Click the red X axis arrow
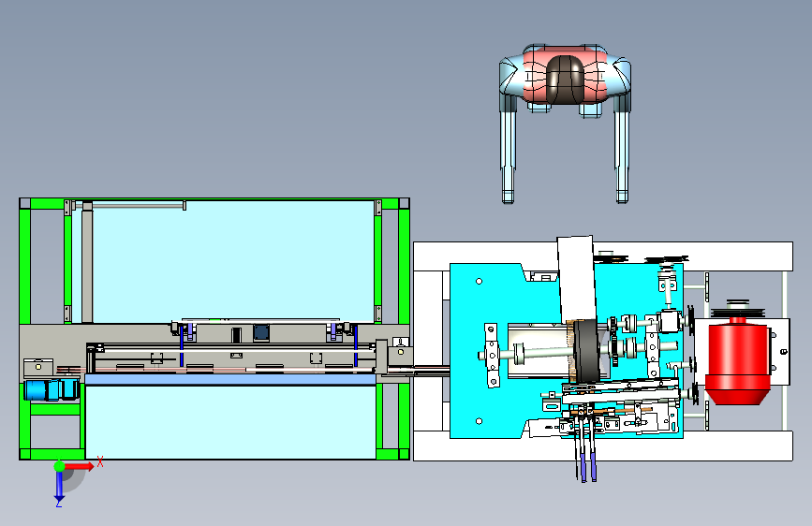The width and height of the screenshot is (812, 526). [x=80, y=466]
